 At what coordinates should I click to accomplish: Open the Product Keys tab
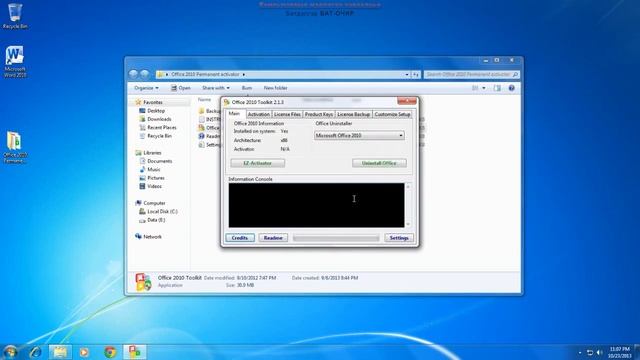(319, 114)
